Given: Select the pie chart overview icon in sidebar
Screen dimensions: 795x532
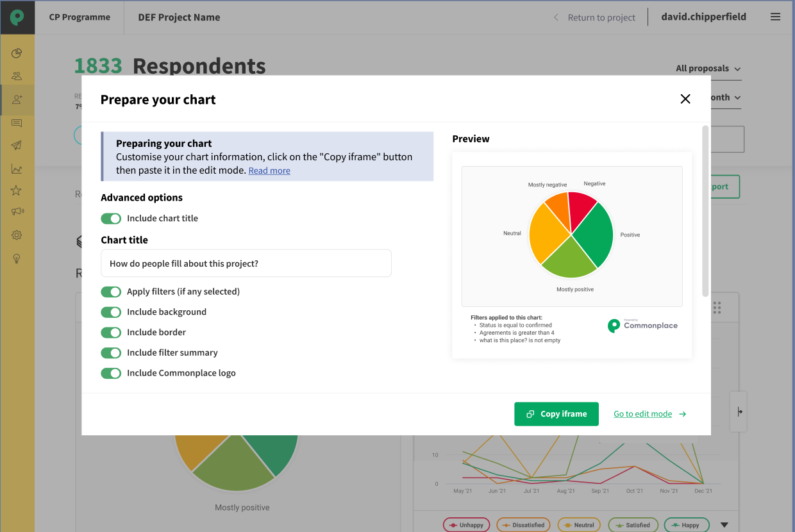Looking at the screenshot, I should point(17,53).
